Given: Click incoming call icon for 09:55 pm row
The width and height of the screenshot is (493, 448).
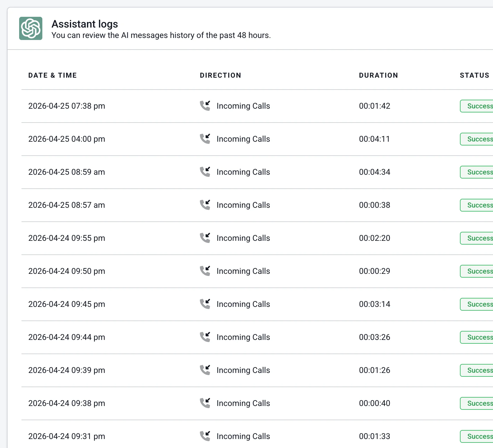Looking at the screenshot, I should [x=205, y=238].
